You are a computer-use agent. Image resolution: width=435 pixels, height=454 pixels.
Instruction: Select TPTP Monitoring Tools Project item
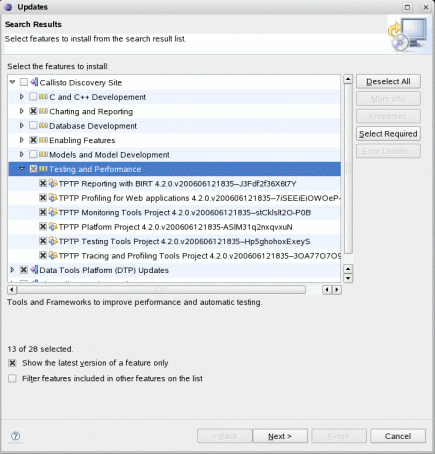[185, 212]
